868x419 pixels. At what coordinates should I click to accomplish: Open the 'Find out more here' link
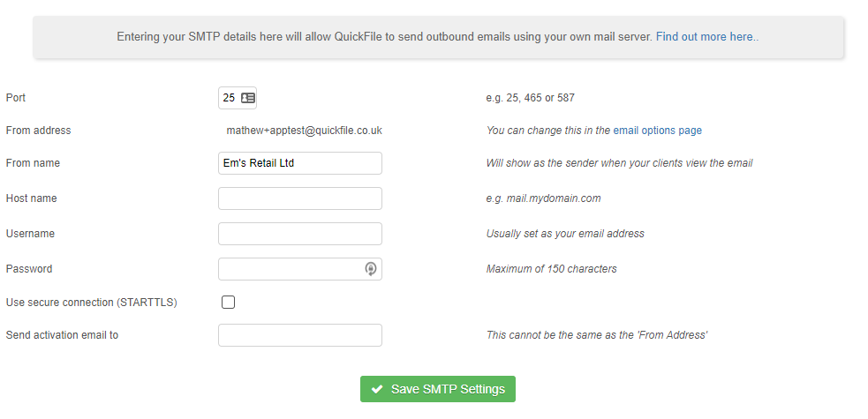(x=705, y=37)
